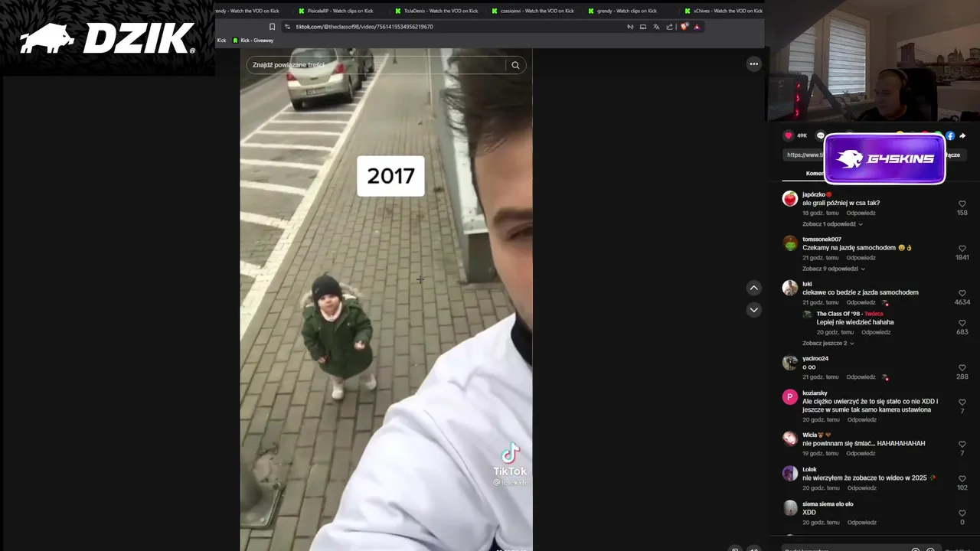Go to previous video with up arrow
Screen dimensions: 980x551
click(x=753, y=288)
